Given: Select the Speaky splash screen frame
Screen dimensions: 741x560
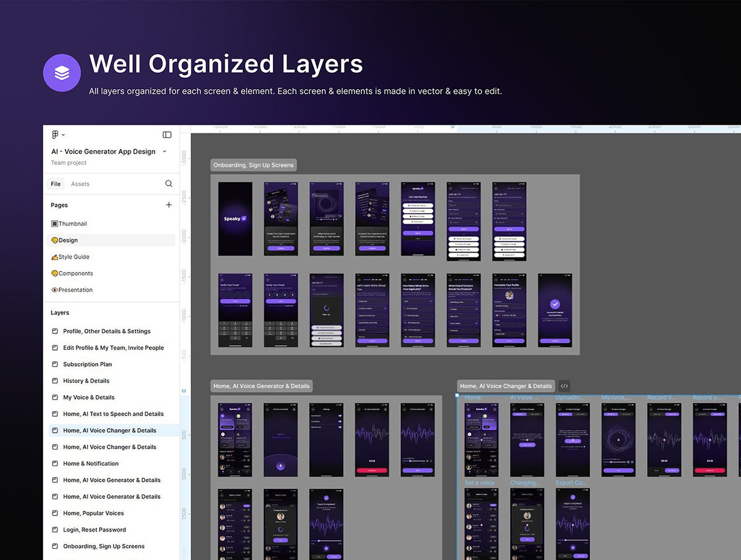Looking at the screenshot, I should (235, 219).
